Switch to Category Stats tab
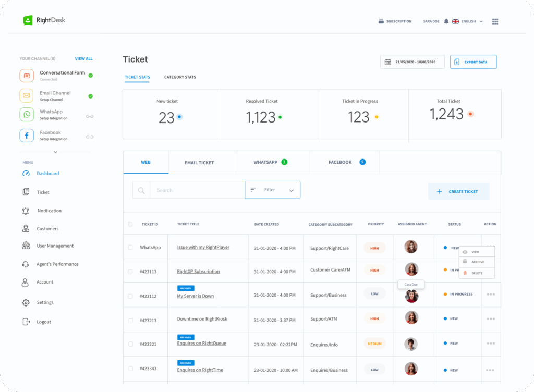 (x=180, y=77)
